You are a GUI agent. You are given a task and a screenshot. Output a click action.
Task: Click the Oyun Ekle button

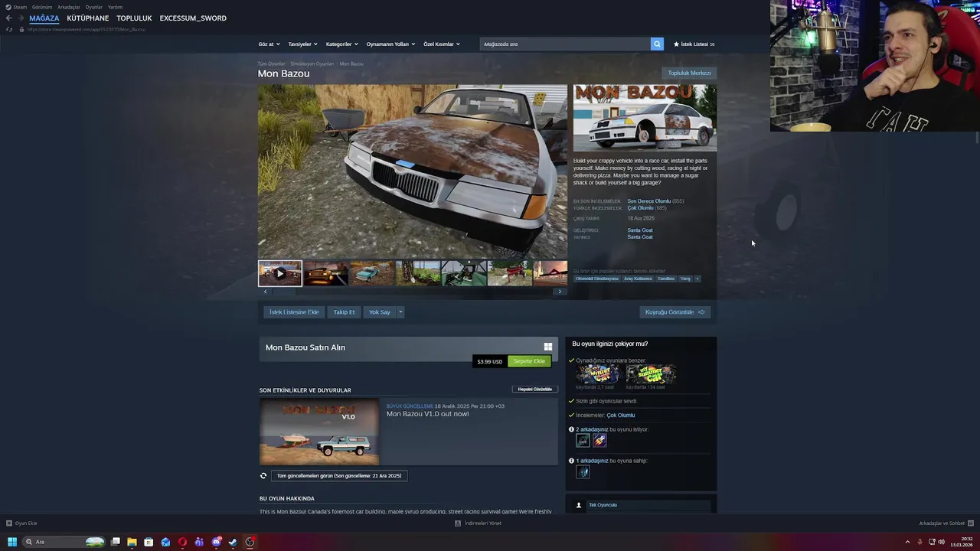coord(21,523)
